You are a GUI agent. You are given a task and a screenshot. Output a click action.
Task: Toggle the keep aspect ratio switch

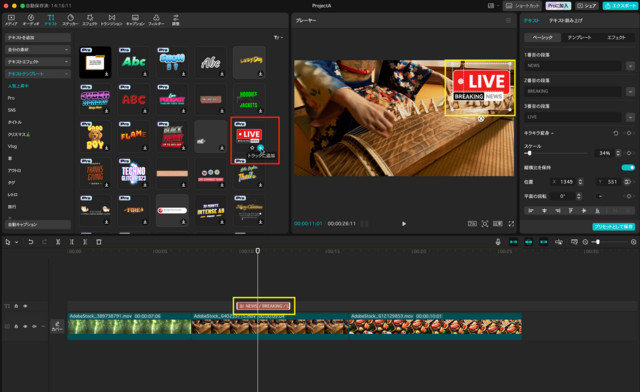628,167
